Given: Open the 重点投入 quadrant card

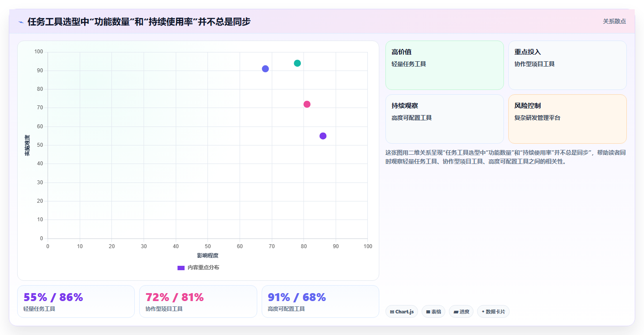Looking at the screenshot, I should coord(567,65).
